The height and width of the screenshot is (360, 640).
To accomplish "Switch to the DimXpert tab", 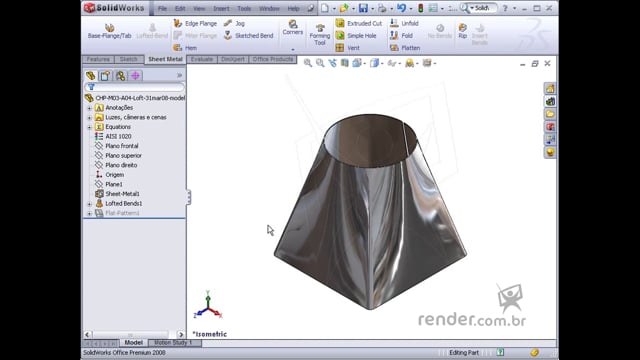I will pos(233,59).
